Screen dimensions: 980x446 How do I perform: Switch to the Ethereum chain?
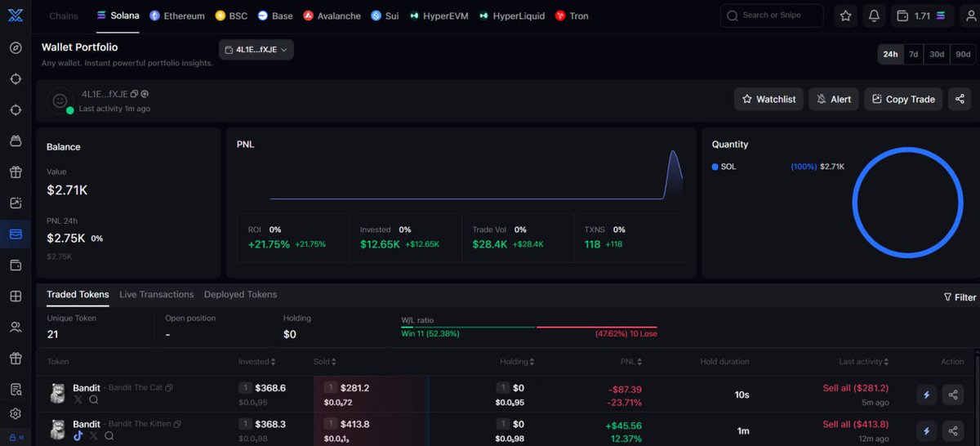pyautogui.click(x=177, y=16)
